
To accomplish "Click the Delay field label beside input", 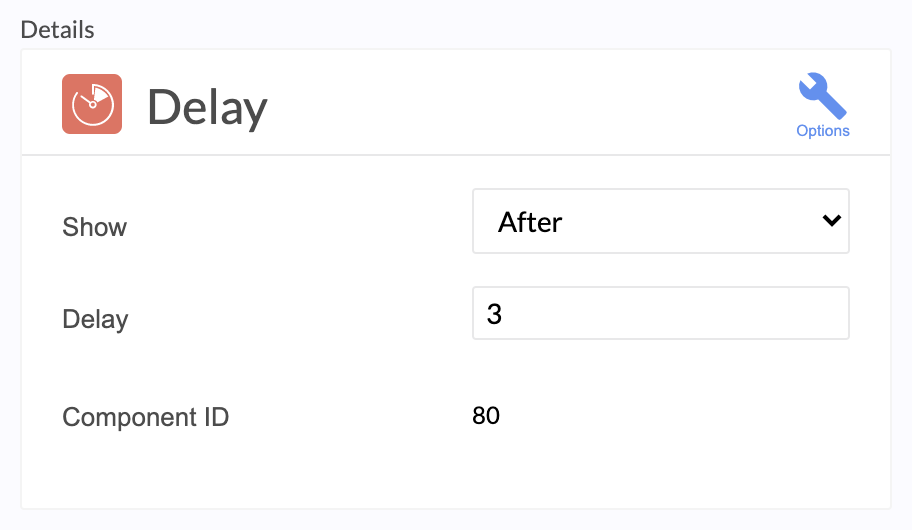I will [x=95, y=319].
